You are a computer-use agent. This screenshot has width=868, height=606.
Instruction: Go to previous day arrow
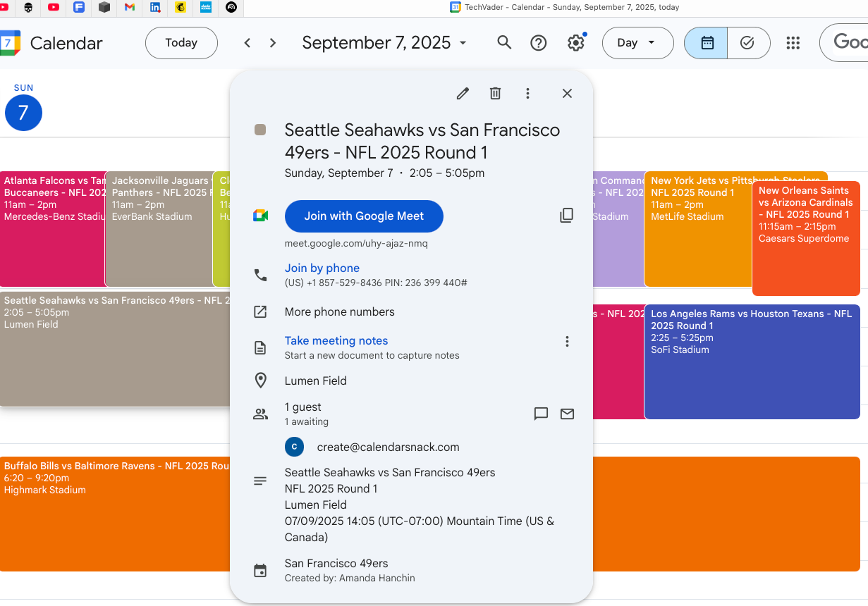pos(247,43)
